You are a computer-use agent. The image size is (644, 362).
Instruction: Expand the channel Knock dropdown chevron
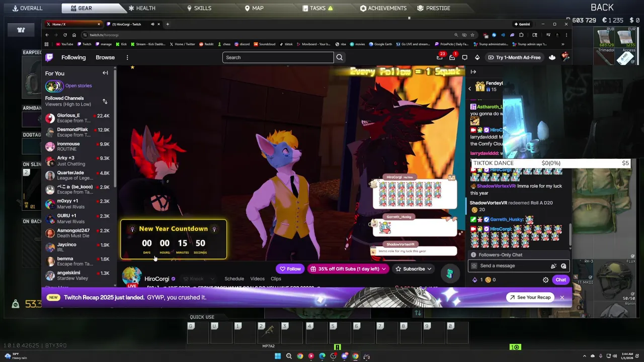(x=212, y=279)
